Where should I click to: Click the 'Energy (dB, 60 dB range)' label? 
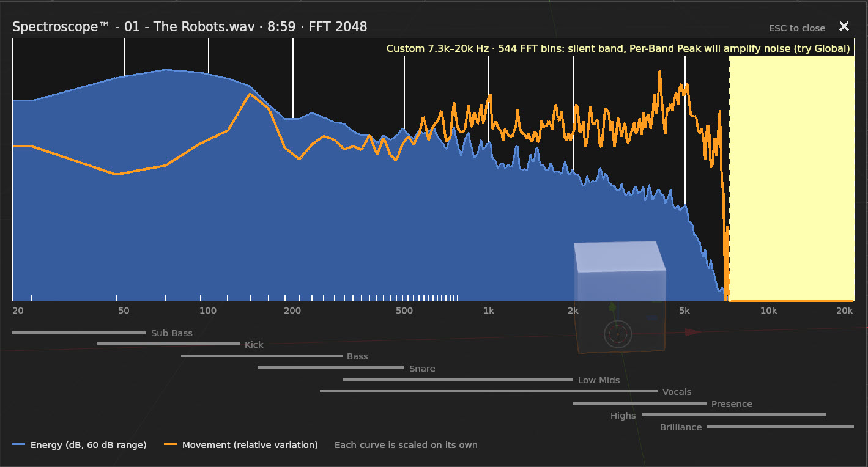tap(89, 445)
